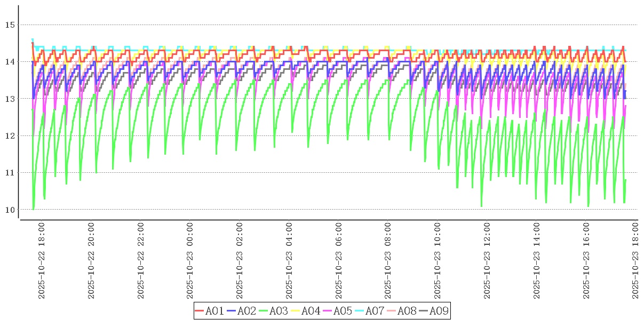Click the 2025-10-23 04:00 time label
Screen dimensions: 644x320
coord(290,261)
